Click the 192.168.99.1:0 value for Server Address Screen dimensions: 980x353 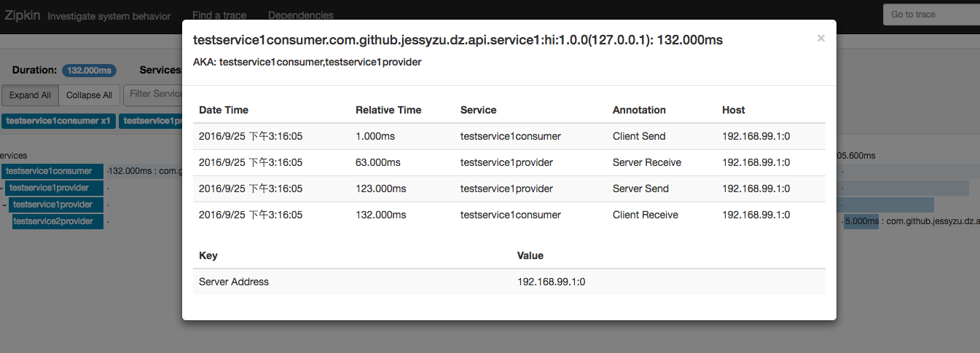click(552, 282)
